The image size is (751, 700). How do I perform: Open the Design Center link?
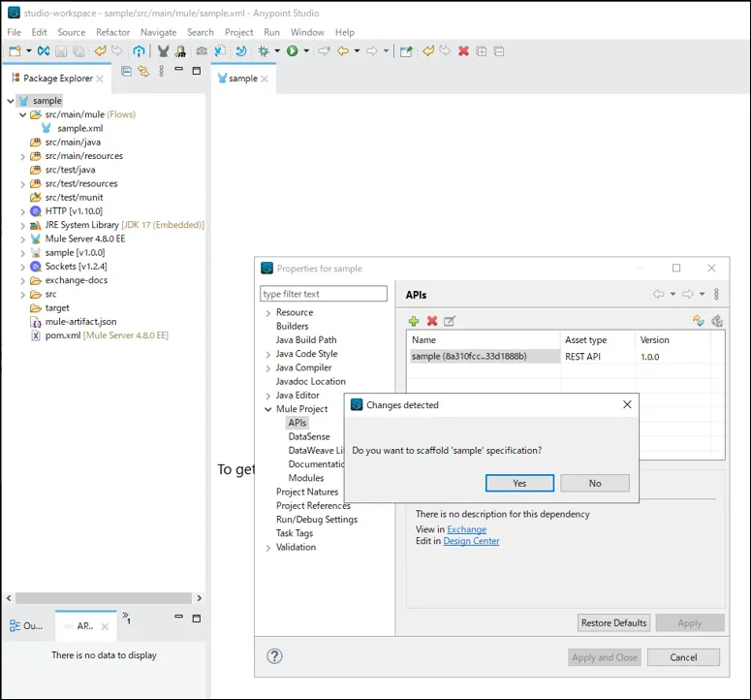click(x=471, y=540)
